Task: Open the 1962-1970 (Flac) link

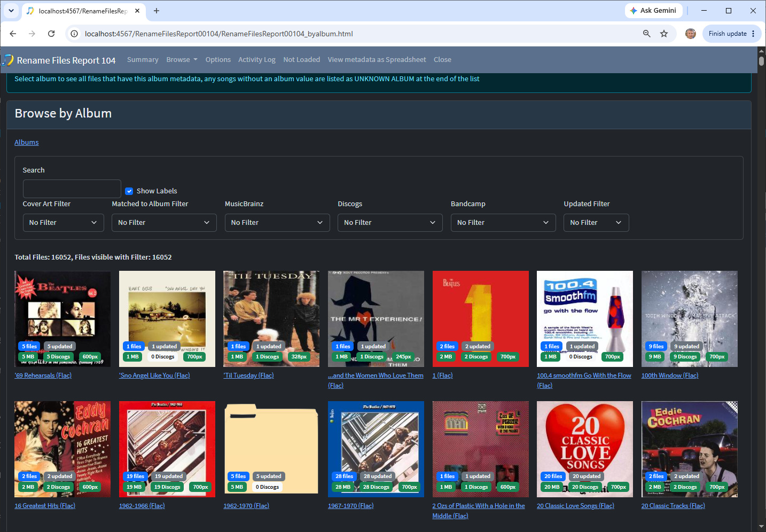Action: tap(246, 506)
